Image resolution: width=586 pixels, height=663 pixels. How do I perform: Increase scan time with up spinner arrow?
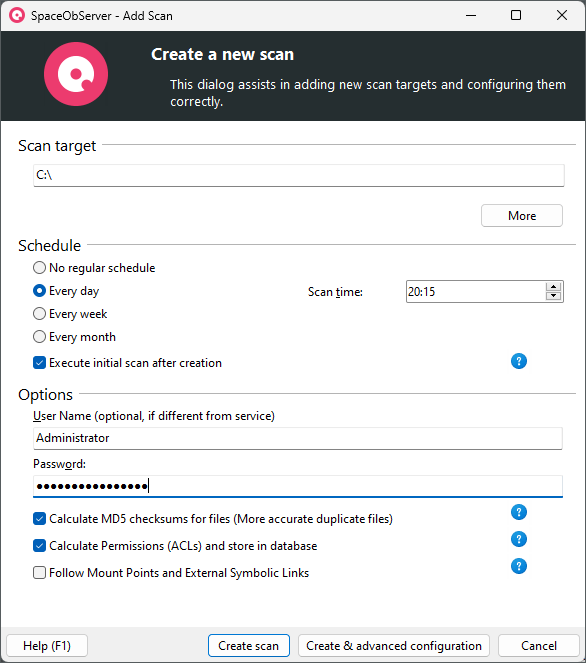[x=553, y=287]
